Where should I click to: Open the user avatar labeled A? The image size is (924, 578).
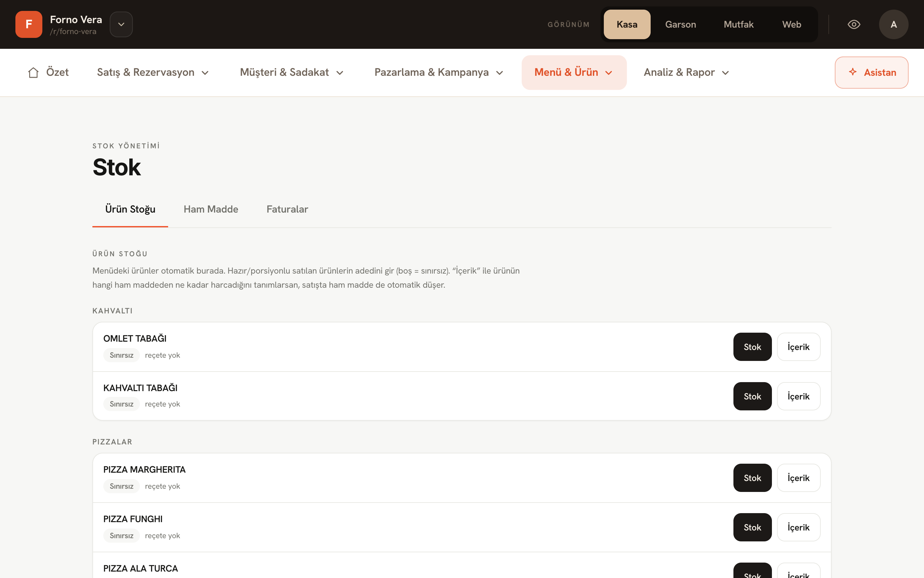894,24
